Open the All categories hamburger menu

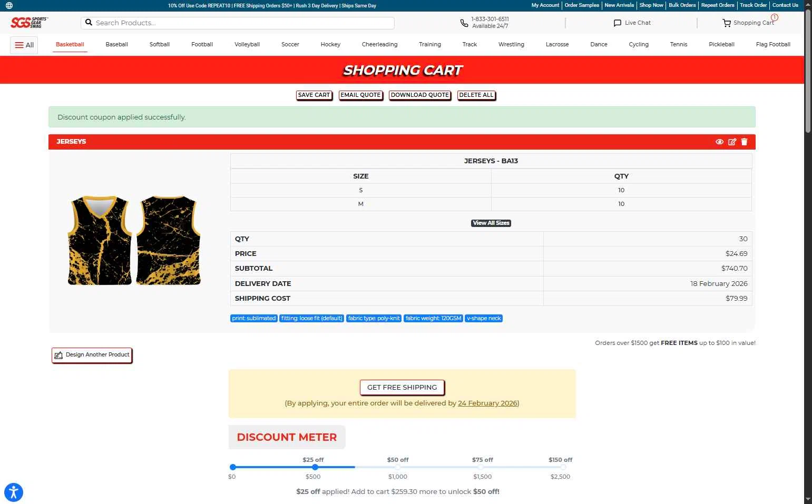tap(24, 45)
